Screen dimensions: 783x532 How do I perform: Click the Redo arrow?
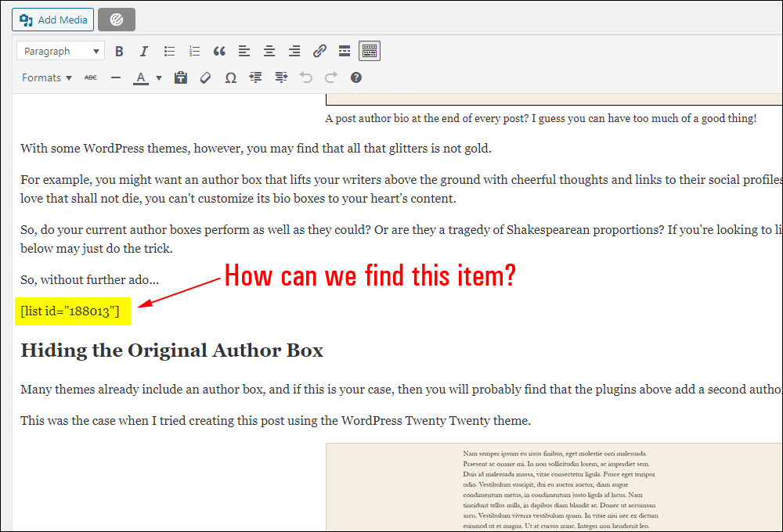(x=331, y=78)
